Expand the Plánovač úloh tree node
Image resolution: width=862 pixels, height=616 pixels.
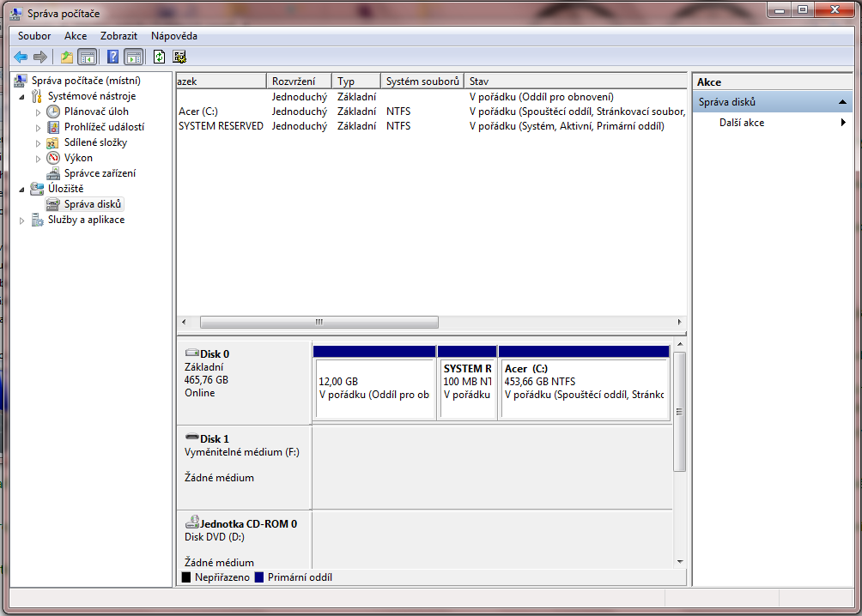click(x=38, y=112)
